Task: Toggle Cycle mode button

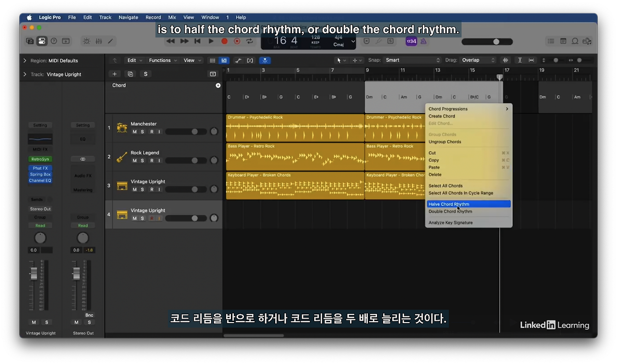Action: point(249,41)
